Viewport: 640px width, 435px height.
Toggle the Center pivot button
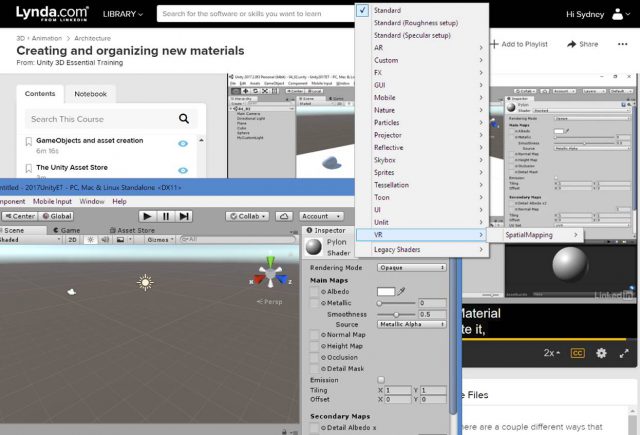pyautogui.click(x=20, y=216)
